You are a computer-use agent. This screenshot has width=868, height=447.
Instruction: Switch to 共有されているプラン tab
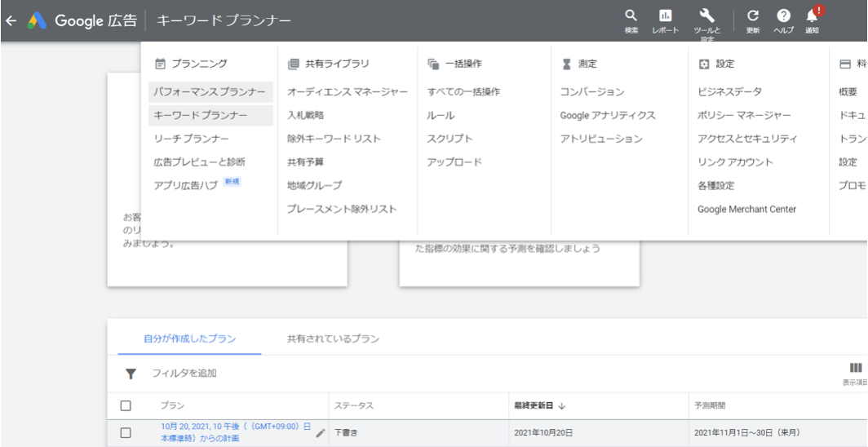[x=333, y=339]
